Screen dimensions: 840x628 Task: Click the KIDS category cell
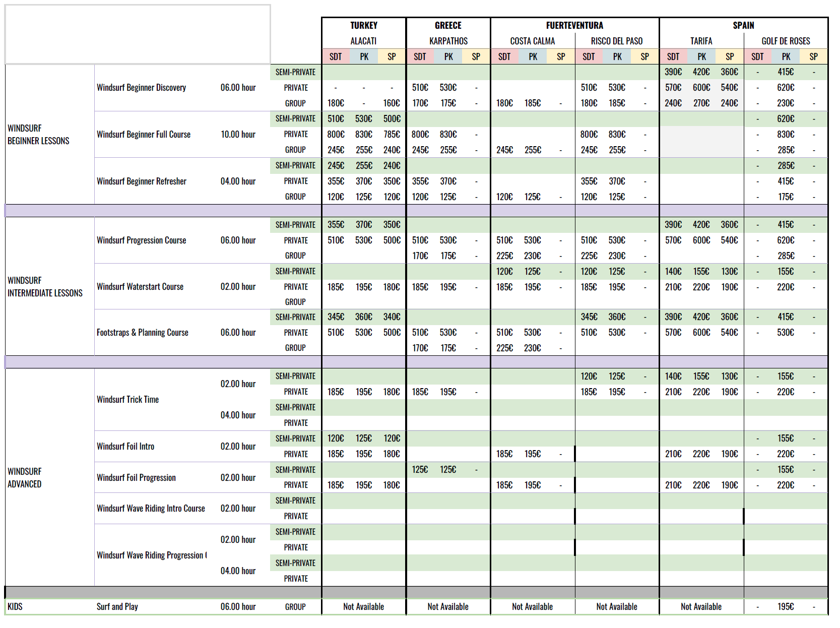[x=15, y=606]
